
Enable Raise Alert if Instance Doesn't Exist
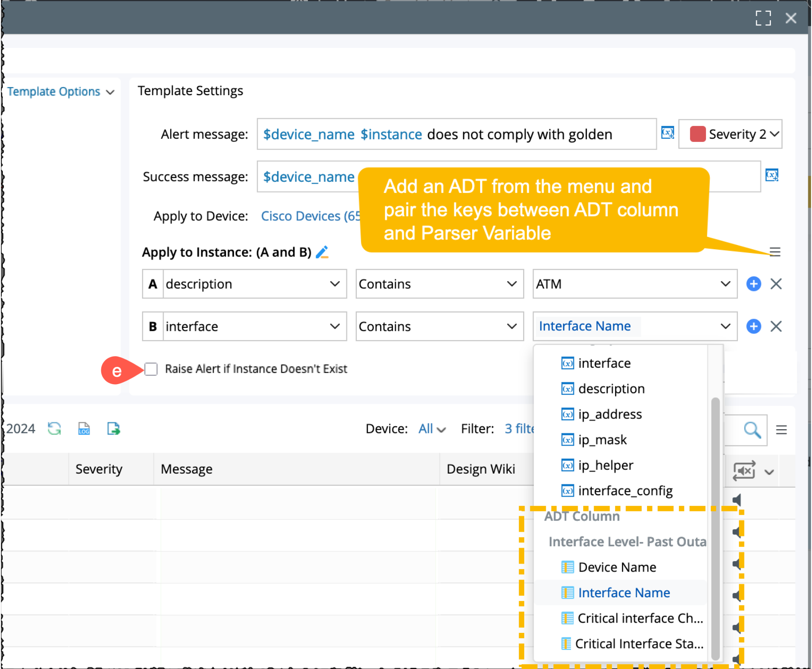[x=151, y=369]
